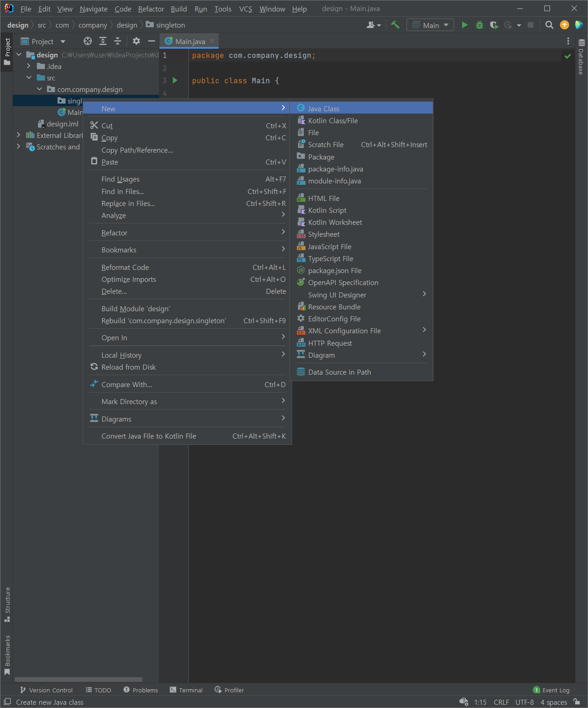This screenshot has height=708, width=588.
Task: Open the profiler run dropdown arrow
Action: 519,25
